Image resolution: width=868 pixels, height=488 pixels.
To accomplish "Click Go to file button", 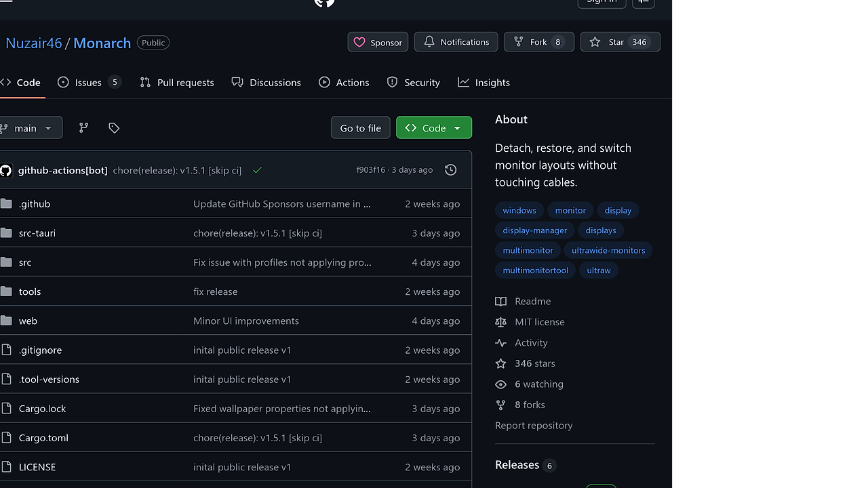I will click(361, 127).
